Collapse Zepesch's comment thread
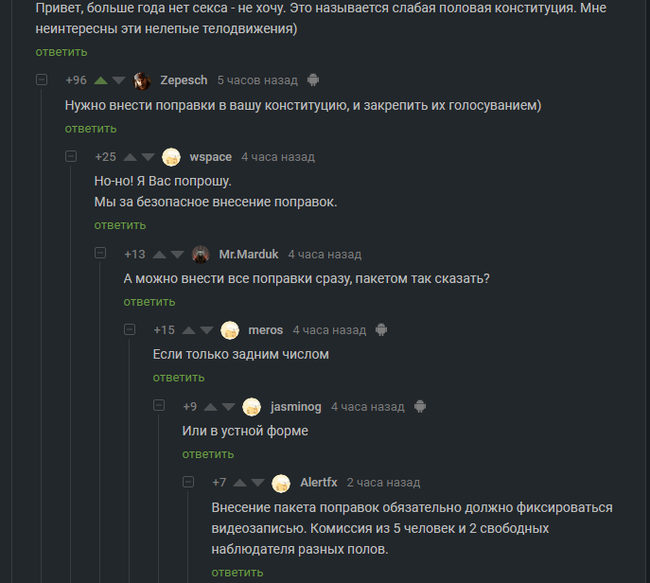Screen dimensions: 650x583 click(42, 80)
